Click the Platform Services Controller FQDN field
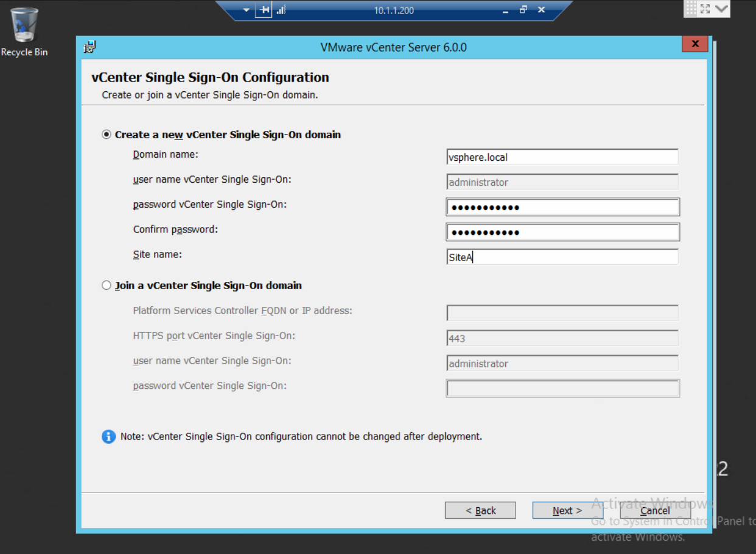756x554 pixels. point(562,313)
